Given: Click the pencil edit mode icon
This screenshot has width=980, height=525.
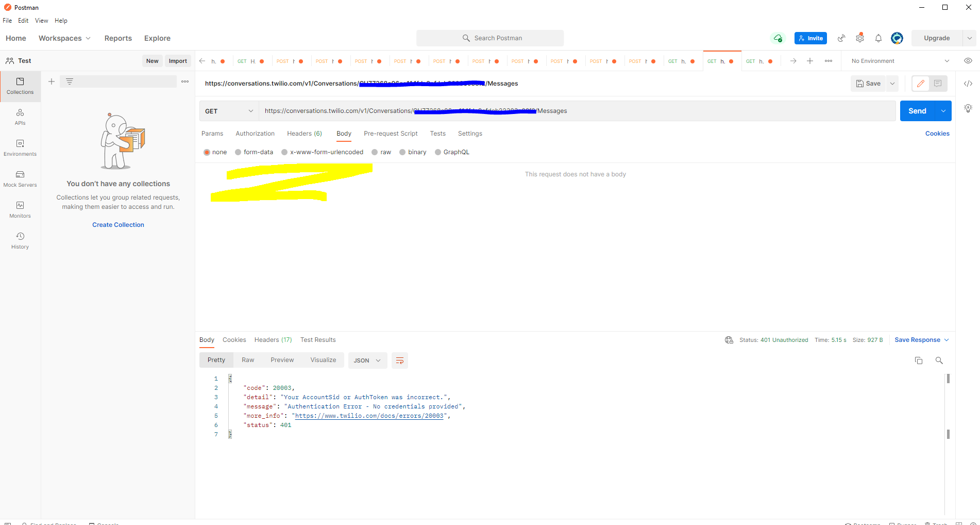Looking at the screenshot, I should [921, 84].
